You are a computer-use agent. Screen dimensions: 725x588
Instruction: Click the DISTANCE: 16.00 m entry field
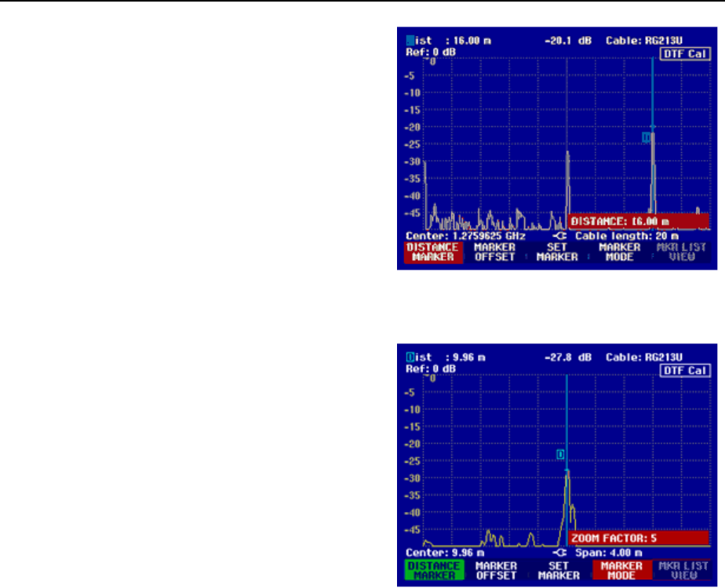point(638,221)
